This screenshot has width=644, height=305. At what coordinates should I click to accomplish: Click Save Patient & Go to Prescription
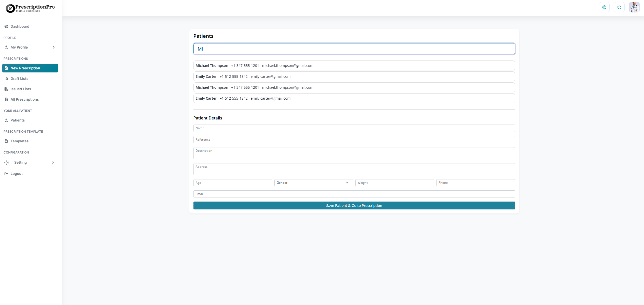[354, 205]
